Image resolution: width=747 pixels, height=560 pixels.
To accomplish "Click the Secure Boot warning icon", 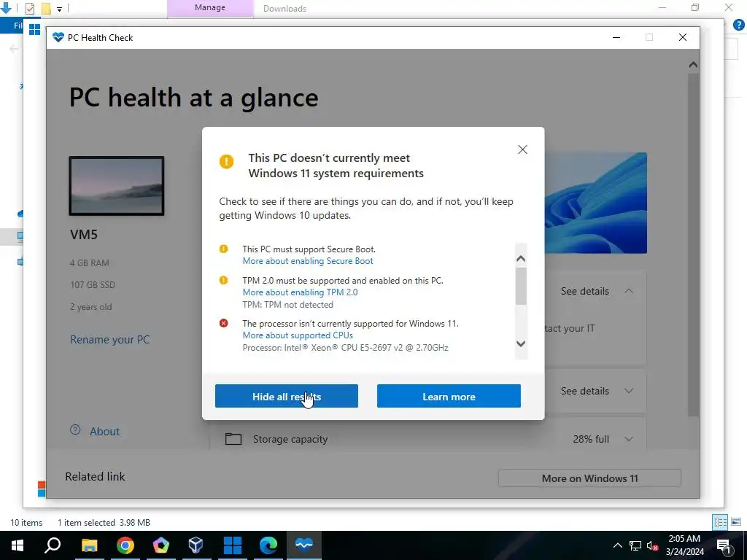I will pos(223,249).
